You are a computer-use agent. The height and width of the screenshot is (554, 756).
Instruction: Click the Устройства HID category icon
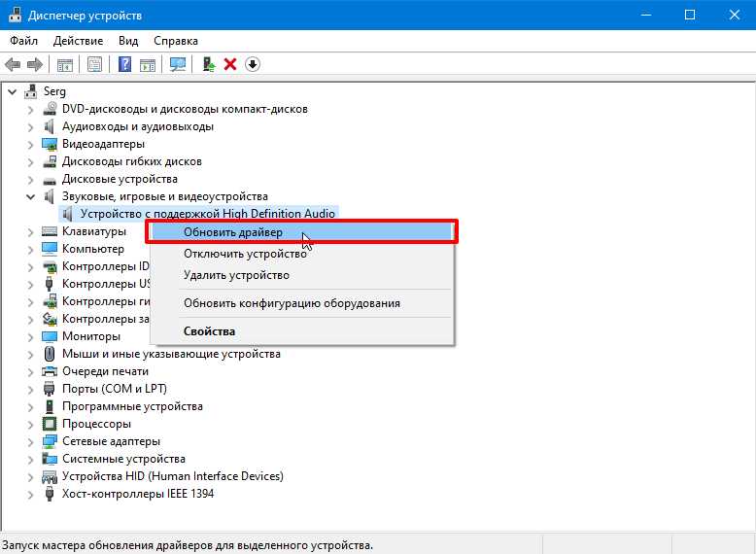tap(50, 476)
